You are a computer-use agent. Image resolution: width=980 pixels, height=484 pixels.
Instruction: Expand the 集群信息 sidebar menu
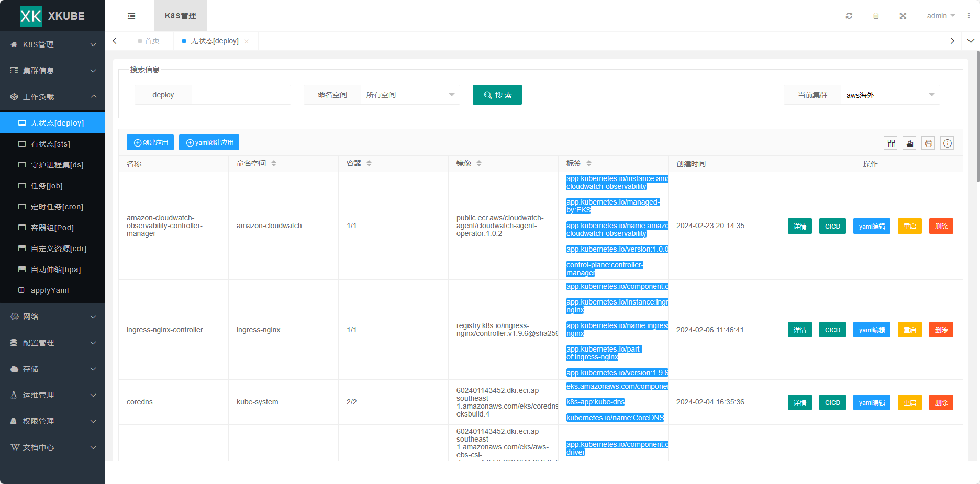[52, 71]
